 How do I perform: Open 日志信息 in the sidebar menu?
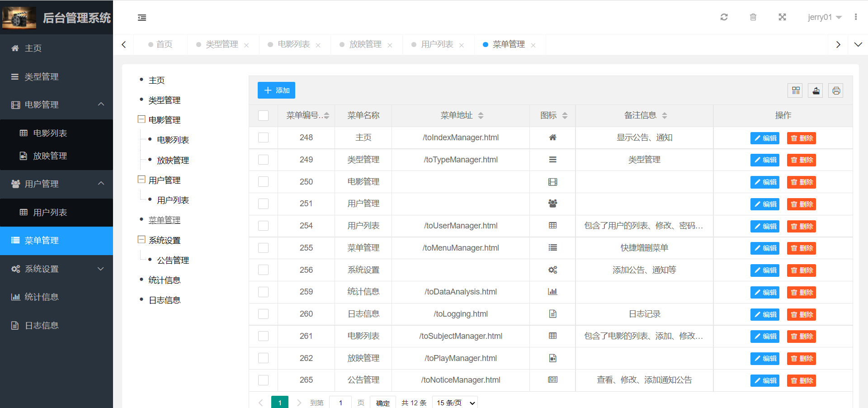57,325
